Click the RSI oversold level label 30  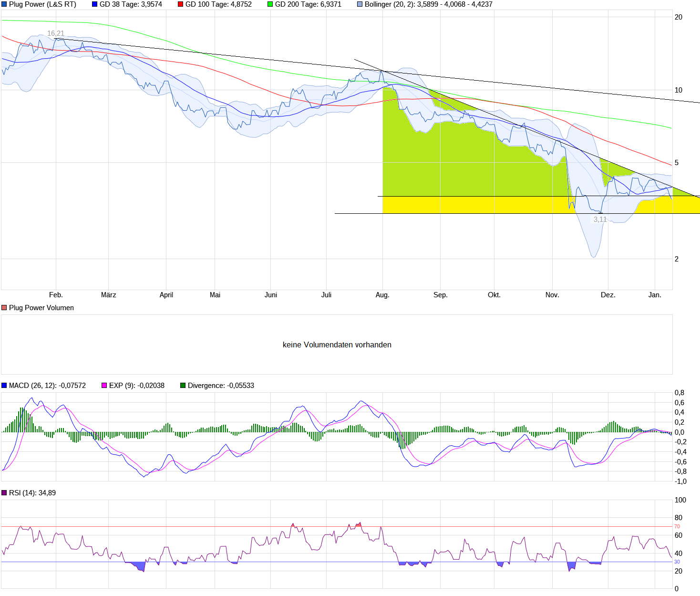click(x=677, y=562)
